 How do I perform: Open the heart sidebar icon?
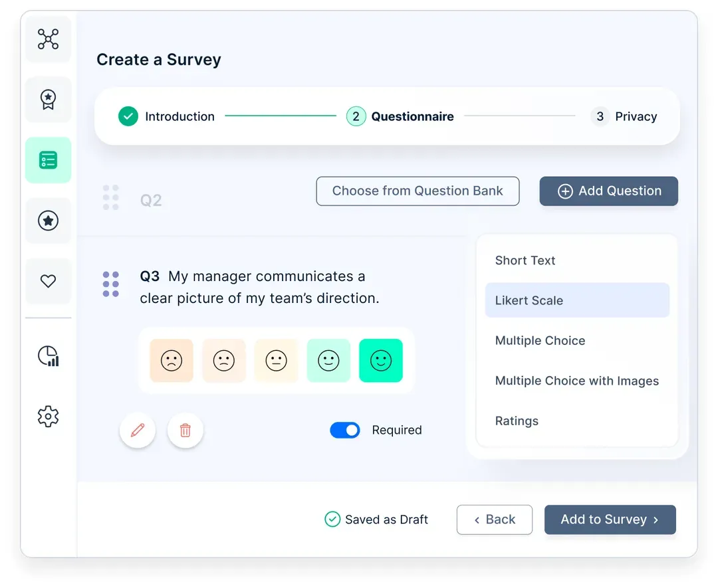48,281
